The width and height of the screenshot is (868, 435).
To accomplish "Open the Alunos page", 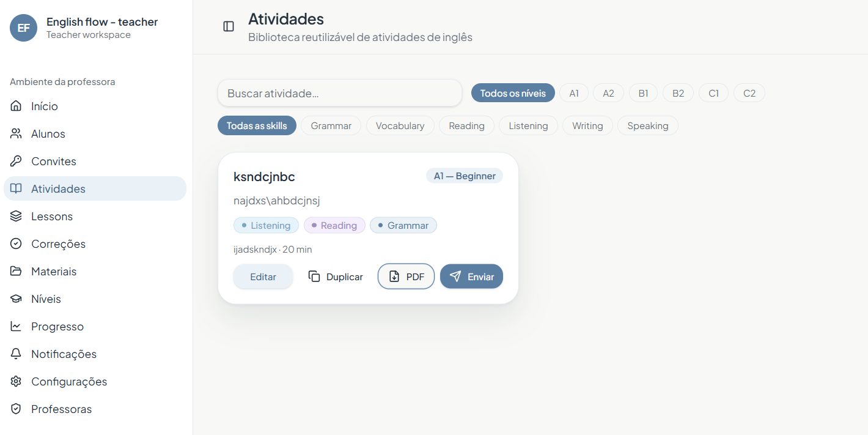I will (x=95, y=133).
